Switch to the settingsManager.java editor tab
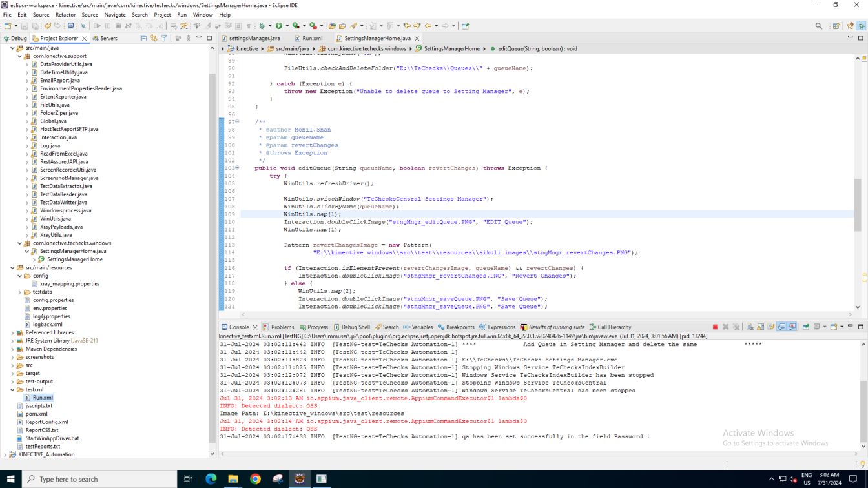 pyautogui.click(x=254, y=38)
